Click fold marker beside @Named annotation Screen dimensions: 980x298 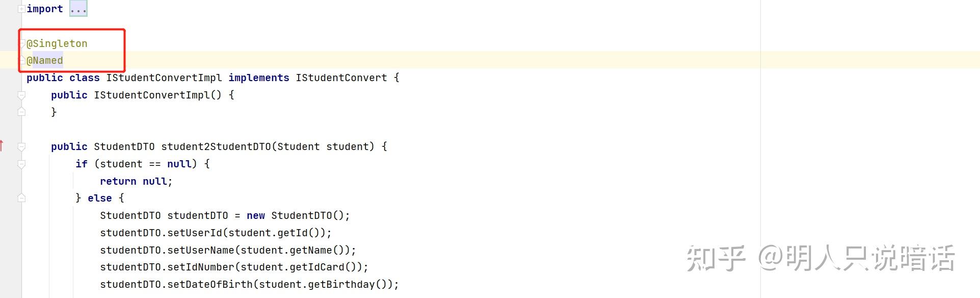22,60
